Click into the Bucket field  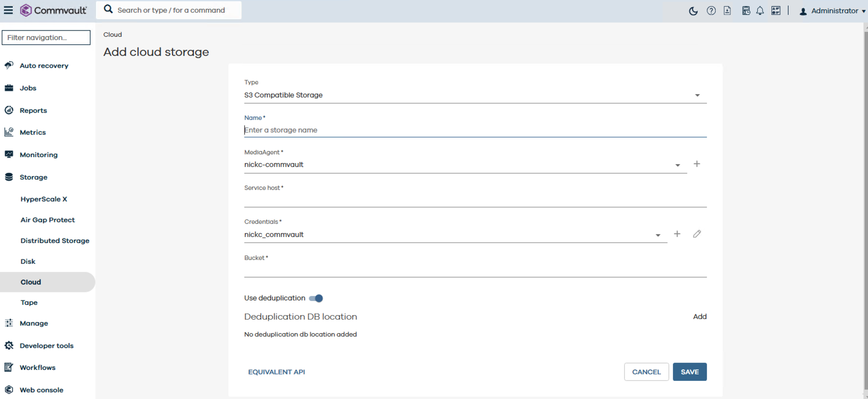[475, 270]
